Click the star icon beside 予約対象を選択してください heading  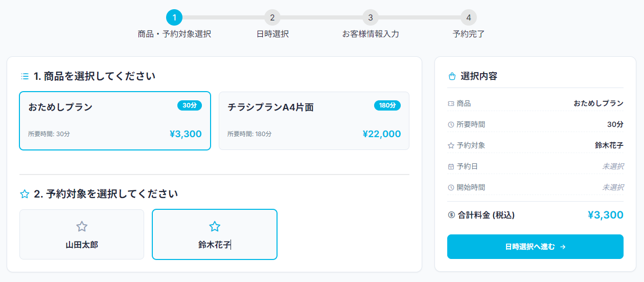(x=25, y=194)
